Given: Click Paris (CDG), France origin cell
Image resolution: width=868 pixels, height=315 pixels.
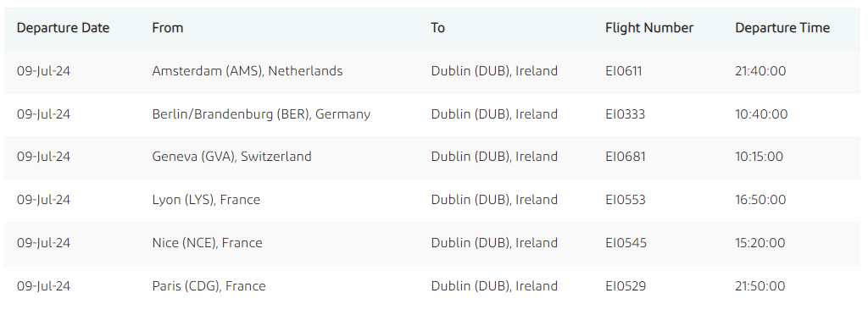Looking at the screenshot, I should coord(209,285).
